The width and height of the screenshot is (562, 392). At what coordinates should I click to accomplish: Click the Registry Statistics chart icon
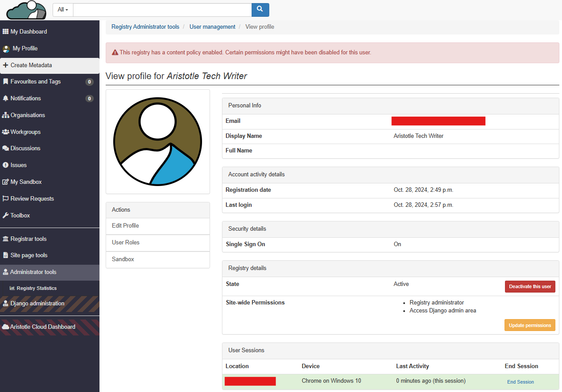(12, 288)
